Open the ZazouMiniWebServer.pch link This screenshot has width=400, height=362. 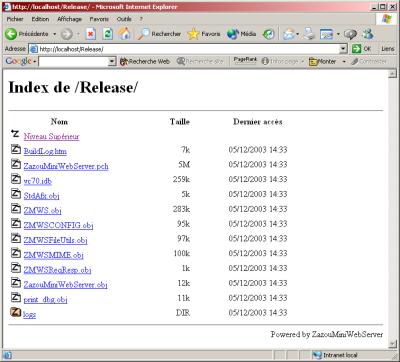[66, 166]
